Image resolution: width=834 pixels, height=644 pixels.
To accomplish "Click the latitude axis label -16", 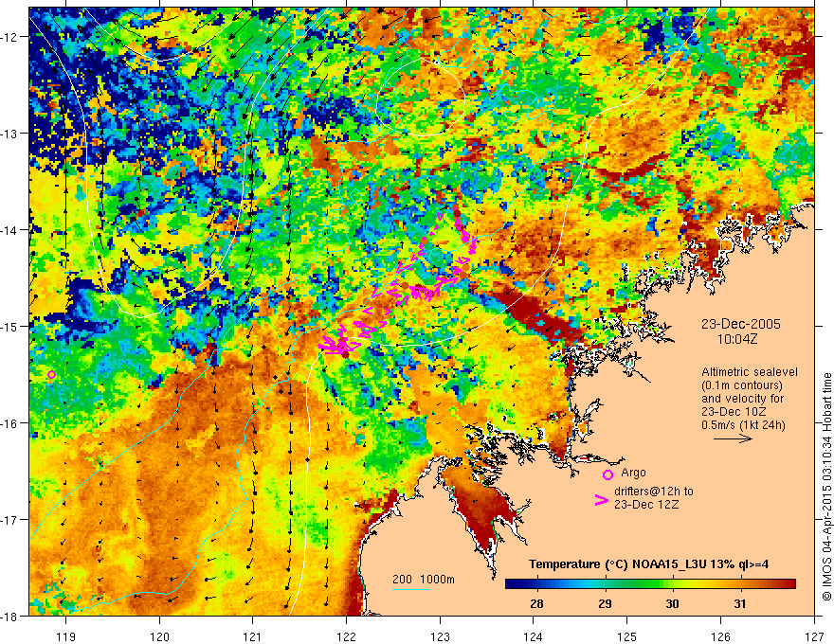I will tap(9, 423).
